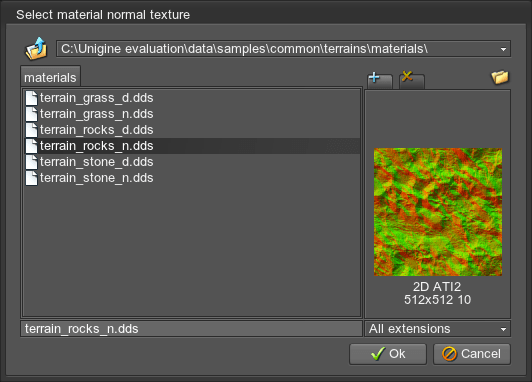Open the directory path dropdown arrow
This screenshot has width=532, height=382.
[x=503, y=49]
